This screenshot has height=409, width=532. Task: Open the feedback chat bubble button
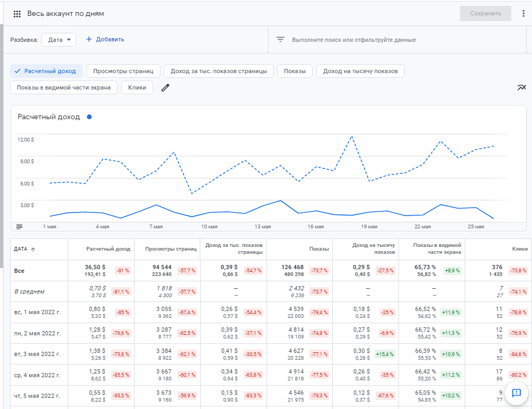click(x=516, y=393)
